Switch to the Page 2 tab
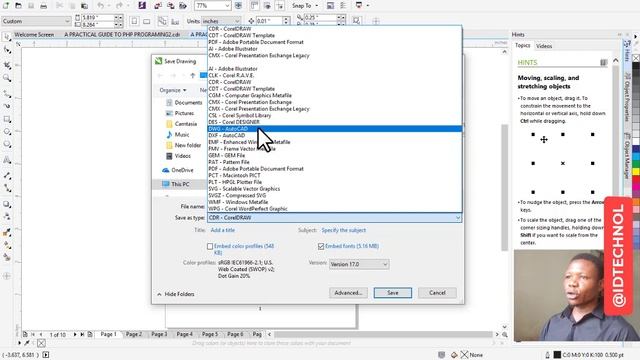Image resolution: width=640 pixels, height=360 pixels. pos(134,334)
